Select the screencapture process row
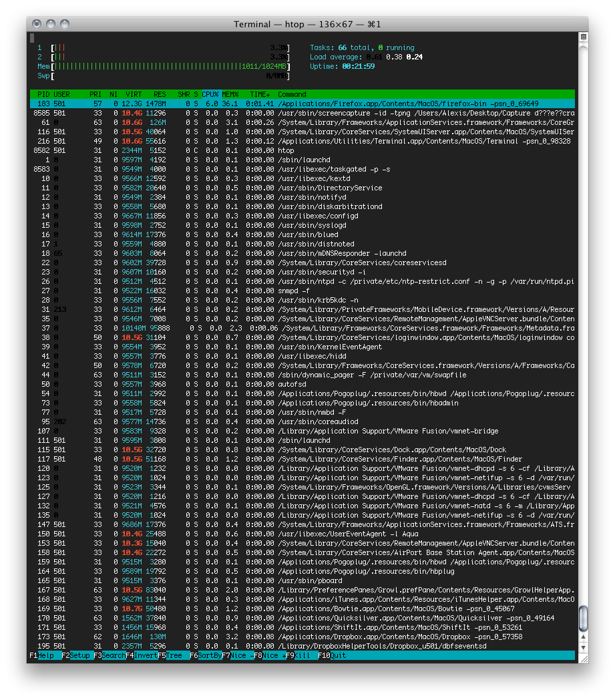The height and width of the screenshot is (700, 615). [x=302, y=113]
